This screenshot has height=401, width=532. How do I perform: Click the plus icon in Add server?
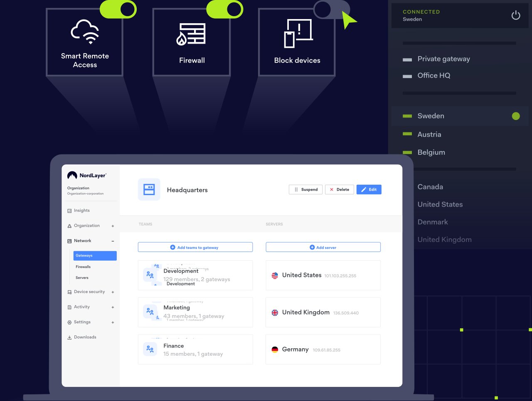[312, 247]
